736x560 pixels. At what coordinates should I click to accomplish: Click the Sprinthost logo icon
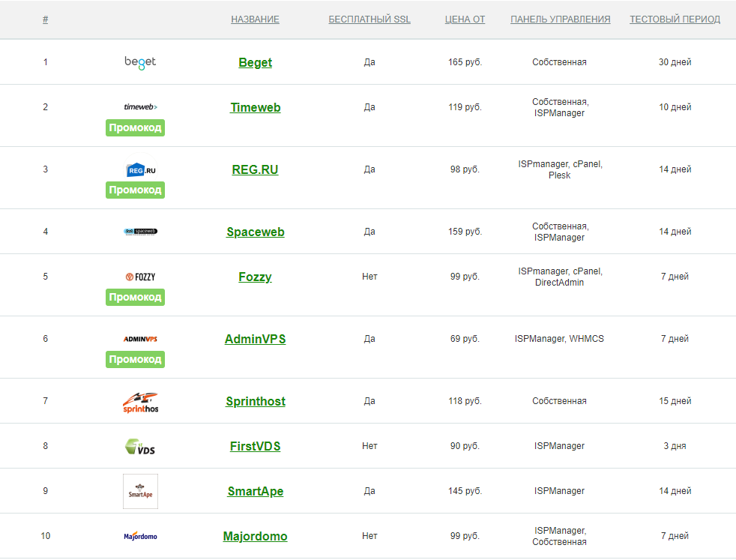(140, 402)
